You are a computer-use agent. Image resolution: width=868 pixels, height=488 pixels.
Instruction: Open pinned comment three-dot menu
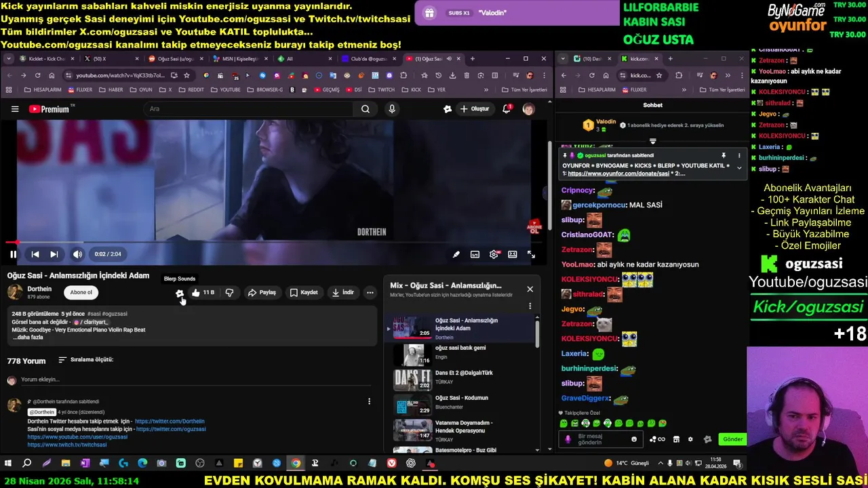pyautogui.click(x=369, y=401)
